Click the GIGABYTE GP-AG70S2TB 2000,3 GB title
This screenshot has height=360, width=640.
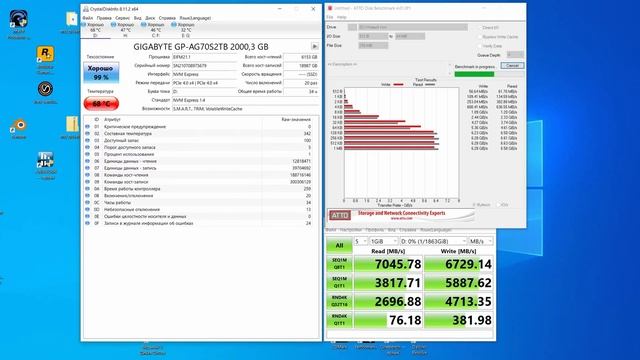click(201, 47)
